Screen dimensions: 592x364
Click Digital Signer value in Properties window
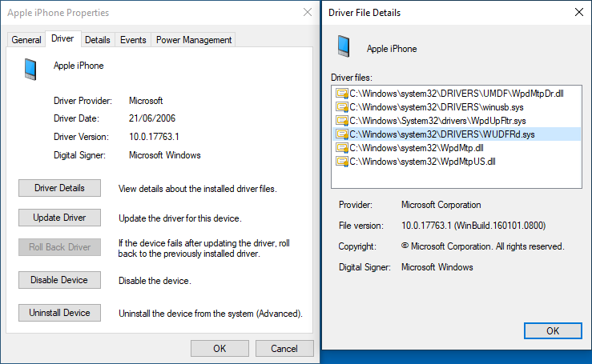click(x=164, y=155)
